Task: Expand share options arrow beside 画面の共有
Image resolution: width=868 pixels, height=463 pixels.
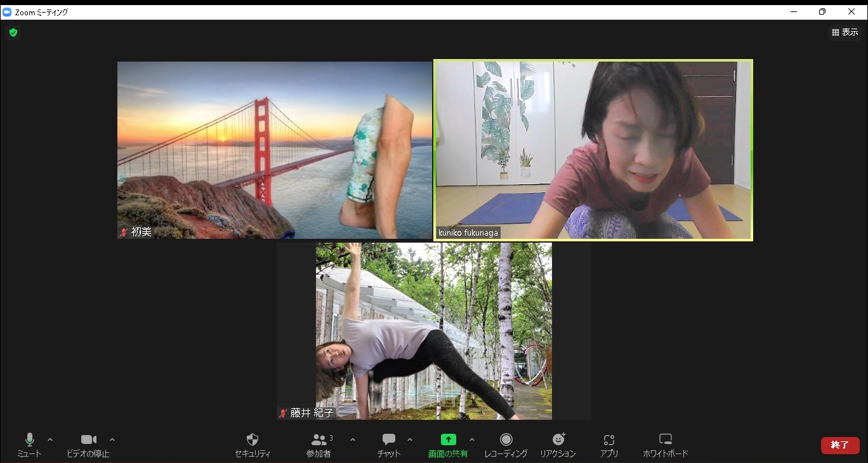Action: coord(472,440)
